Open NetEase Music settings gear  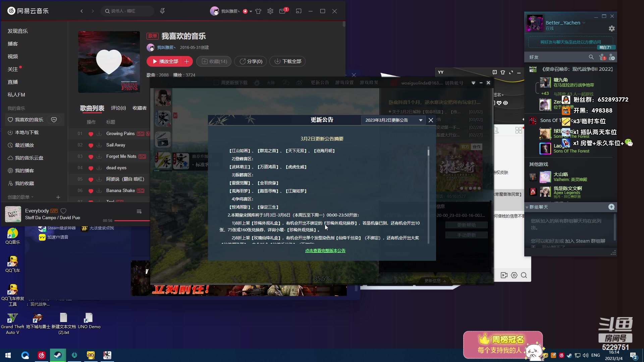coord(270,11)
